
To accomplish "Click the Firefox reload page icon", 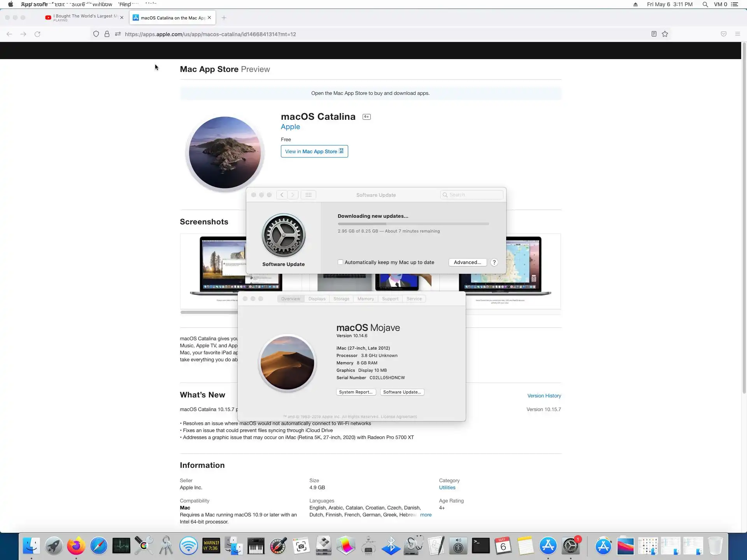I will [37, 34].
